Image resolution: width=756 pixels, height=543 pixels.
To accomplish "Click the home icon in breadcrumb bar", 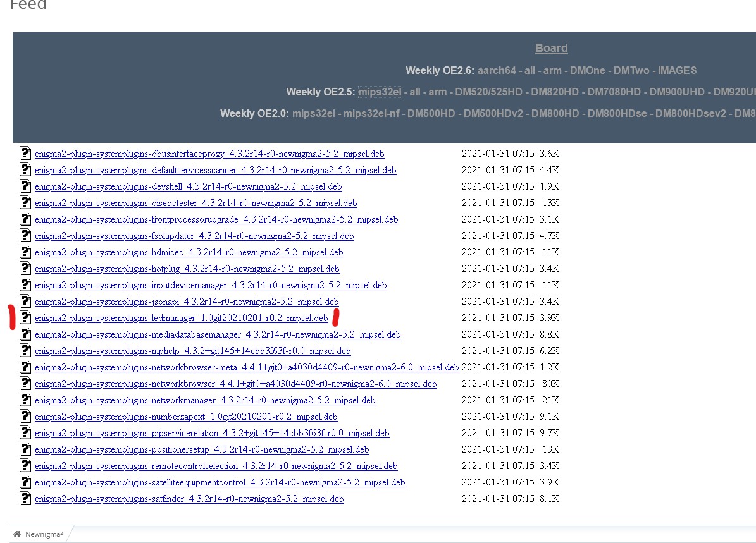I will pos(17,534).
